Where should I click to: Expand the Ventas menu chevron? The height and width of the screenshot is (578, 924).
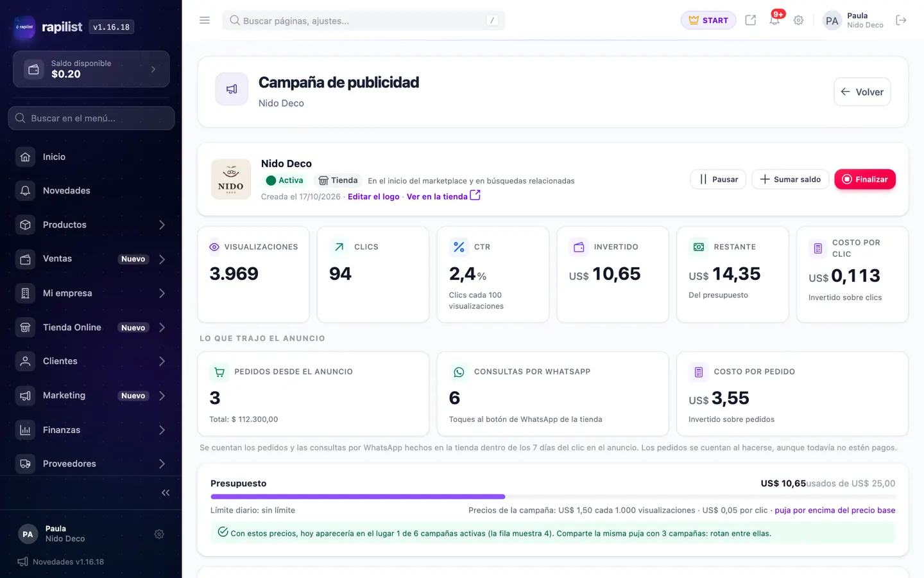(162, 259)
